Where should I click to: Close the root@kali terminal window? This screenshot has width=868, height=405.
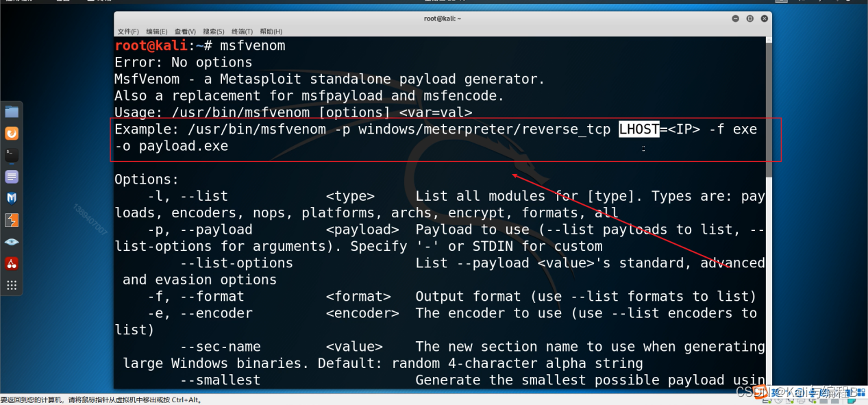[763, 19]
